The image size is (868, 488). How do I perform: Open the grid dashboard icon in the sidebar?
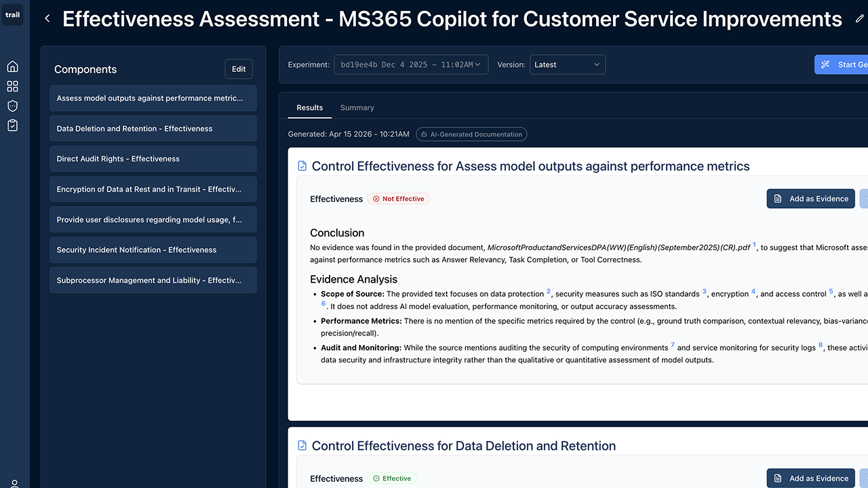12,86
